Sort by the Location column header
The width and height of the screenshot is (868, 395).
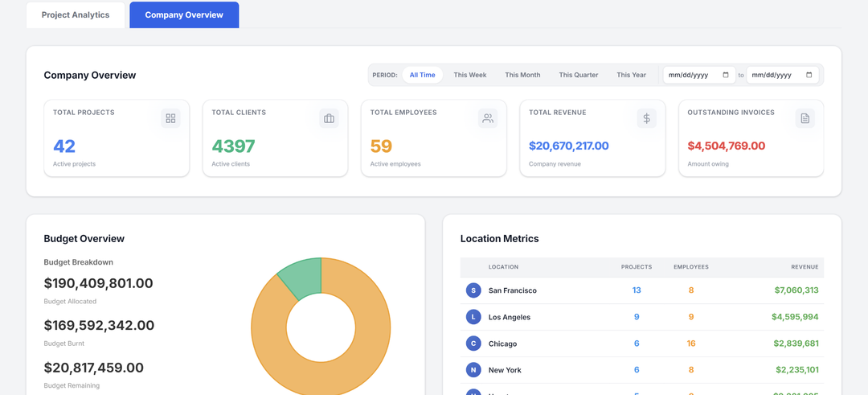[x=503, y=267]
